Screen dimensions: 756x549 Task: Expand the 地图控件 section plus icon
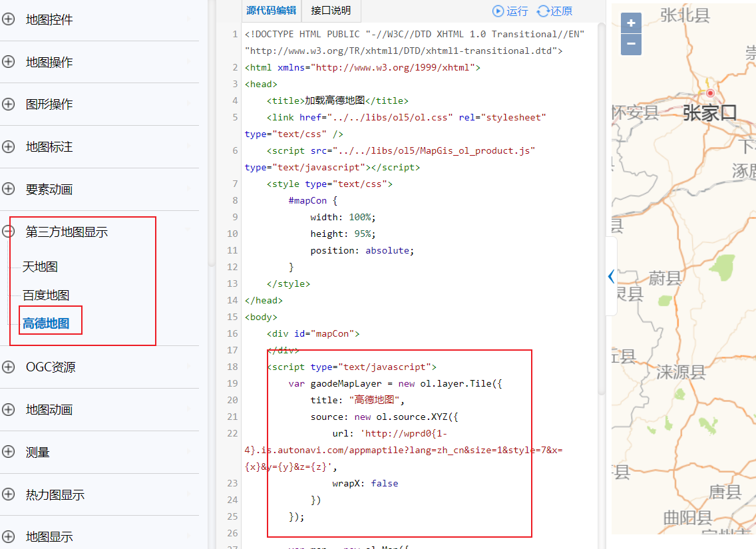[x=8, y=19]
